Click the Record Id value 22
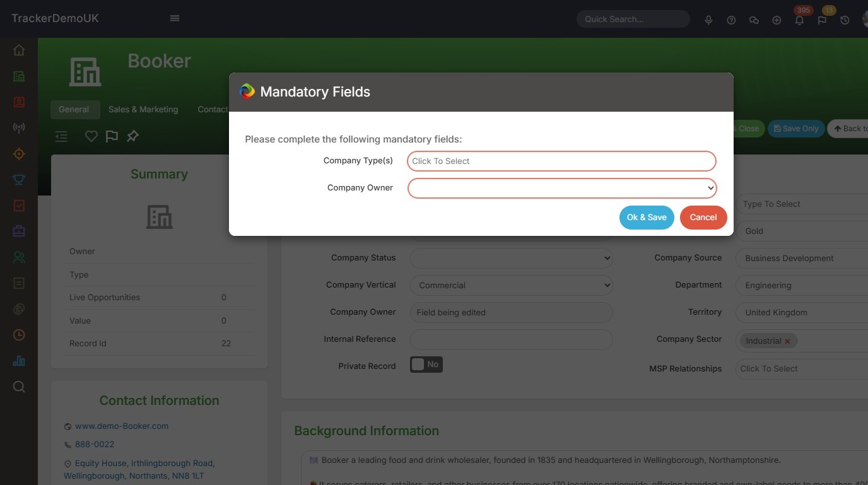868x485 pixels. click(226, 344)
